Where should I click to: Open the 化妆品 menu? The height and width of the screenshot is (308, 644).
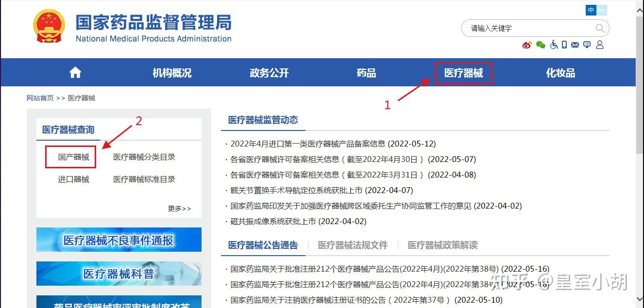pos(561,73)
